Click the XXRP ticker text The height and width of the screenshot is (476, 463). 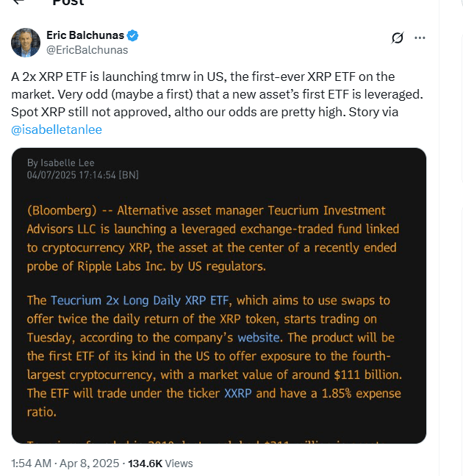(x=238, y=393)
